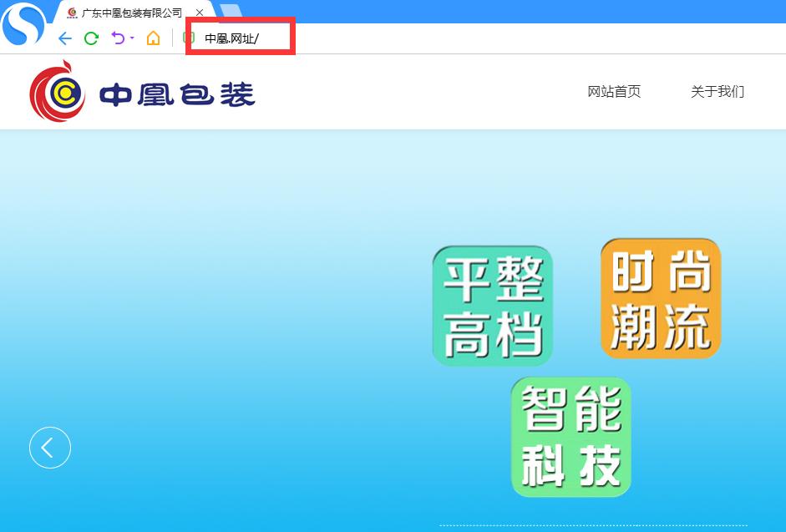786x532 pixels.
Task: Close the 广东中凰包装有限公司 tab
Action: [200, 13]
